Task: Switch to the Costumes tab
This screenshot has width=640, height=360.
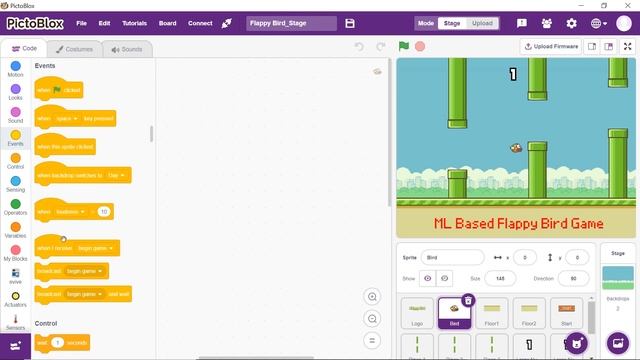Action: tap(74, 49)
